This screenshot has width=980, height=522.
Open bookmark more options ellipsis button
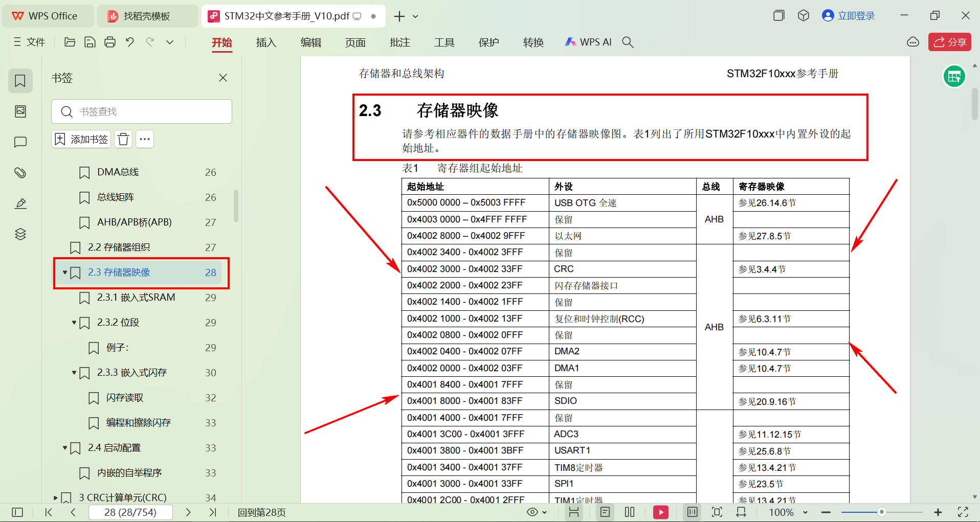click(145, 139)
